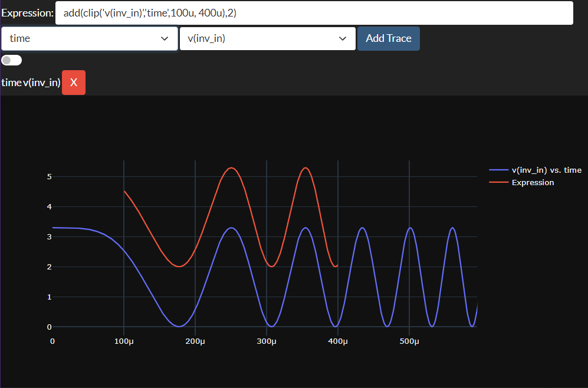Screen dimensions: 588x388
Task: Click the 5 label on the y-axis
Action: point(50,176)
